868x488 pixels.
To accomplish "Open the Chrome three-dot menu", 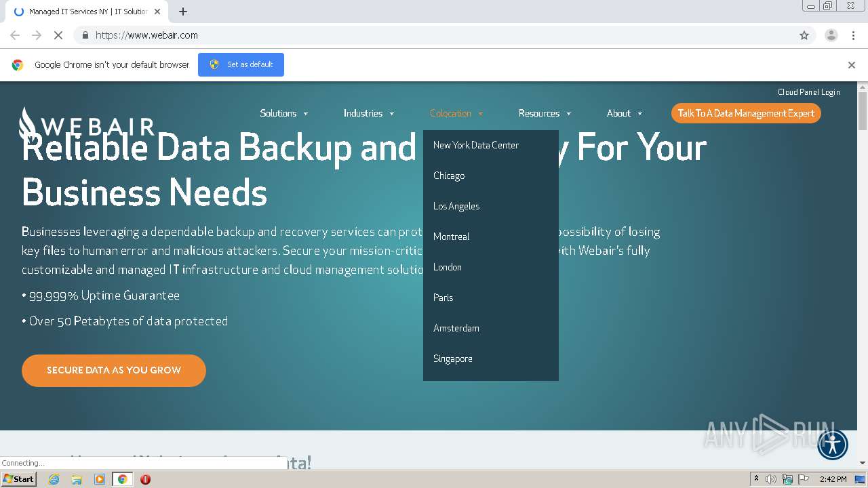I will click(x=854, y=35).
